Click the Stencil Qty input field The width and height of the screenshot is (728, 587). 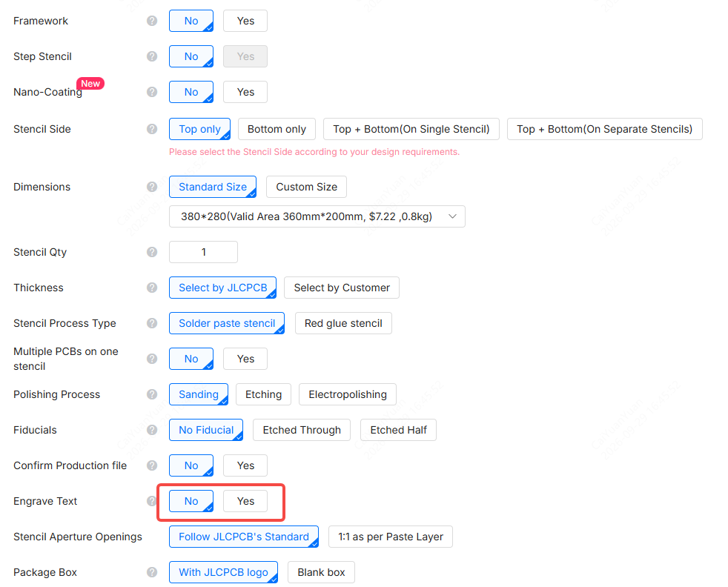pos(203,252)
